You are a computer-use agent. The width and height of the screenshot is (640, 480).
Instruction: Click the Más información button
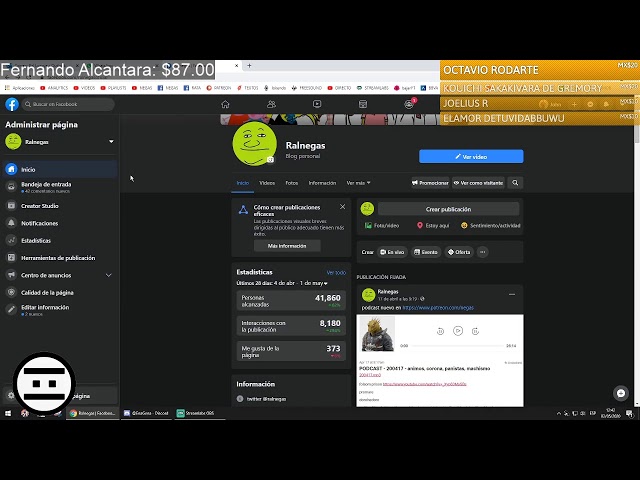pos(287,246)
